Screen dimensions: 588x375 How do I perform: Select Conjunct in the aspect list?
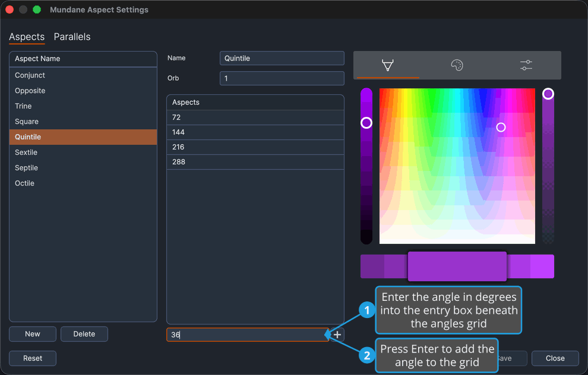pos(83,75)
